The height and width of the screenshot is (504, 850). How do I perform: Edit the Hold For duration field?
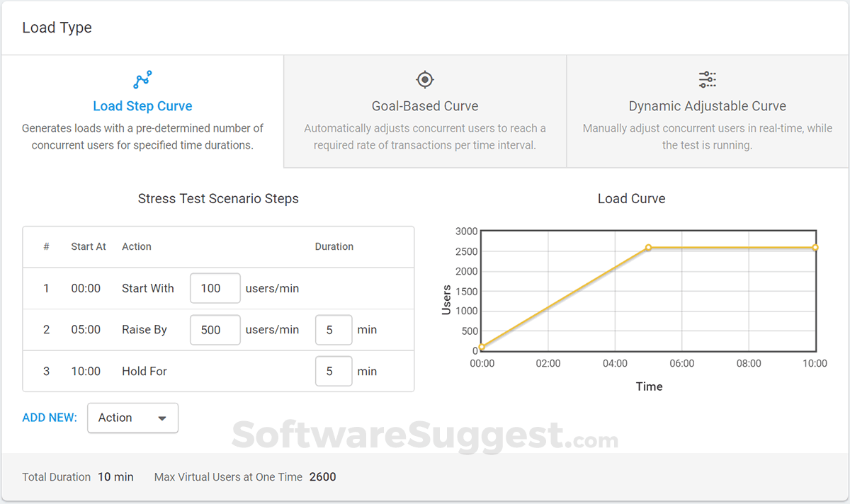pyautogui.click(x=334, y=371)
